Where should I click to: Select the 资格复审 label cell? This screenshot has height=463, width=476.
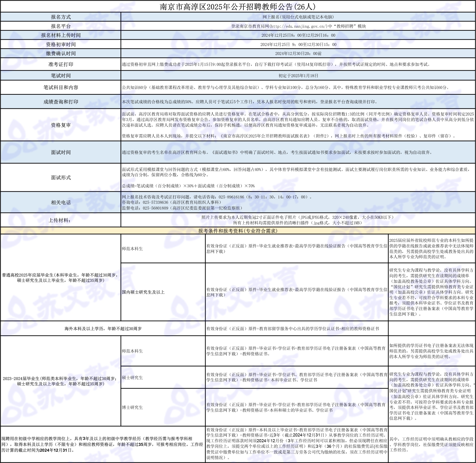tap(61, 125)
